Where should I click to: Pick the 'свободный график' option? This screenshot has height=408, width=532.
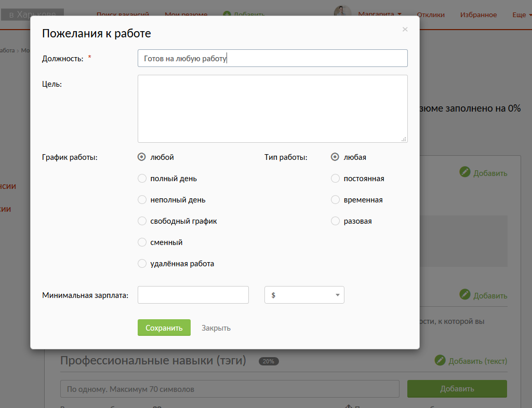(x=142, y=221)
